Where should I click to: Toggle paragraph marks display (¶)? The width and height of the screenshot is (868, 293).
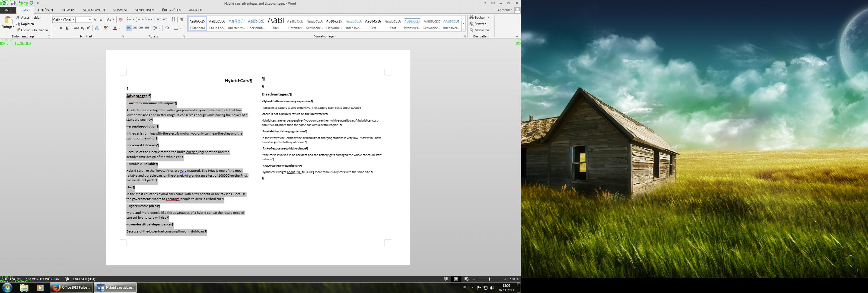182,20
